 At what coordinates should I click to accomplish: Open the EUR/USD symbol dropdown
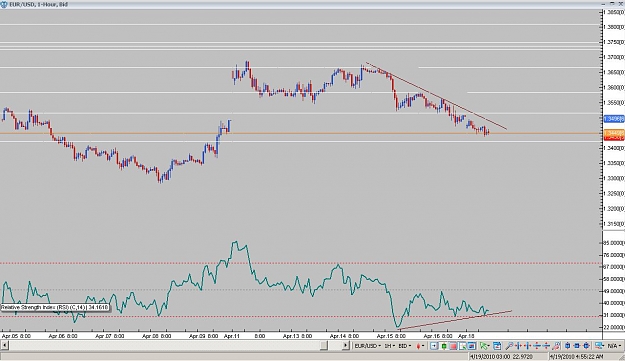click(368, 346)
